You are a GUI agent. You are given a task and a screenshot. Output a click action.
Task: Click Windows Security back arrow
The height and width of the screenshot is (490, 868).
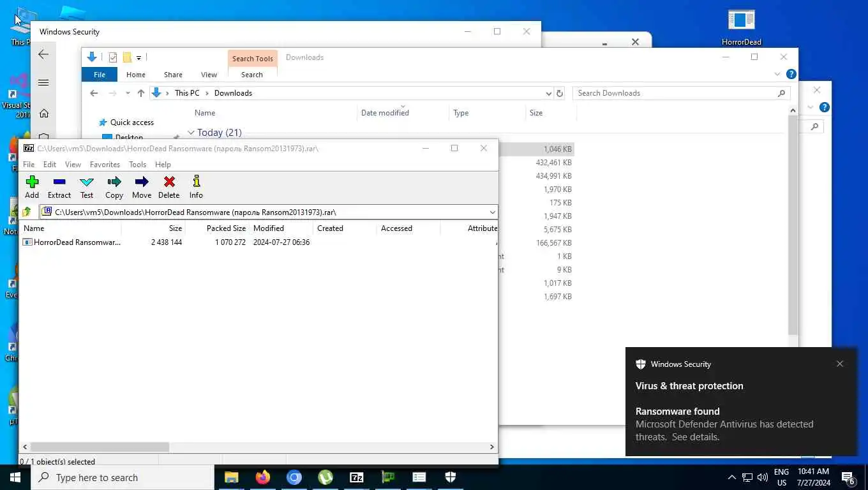click(43, 55)
